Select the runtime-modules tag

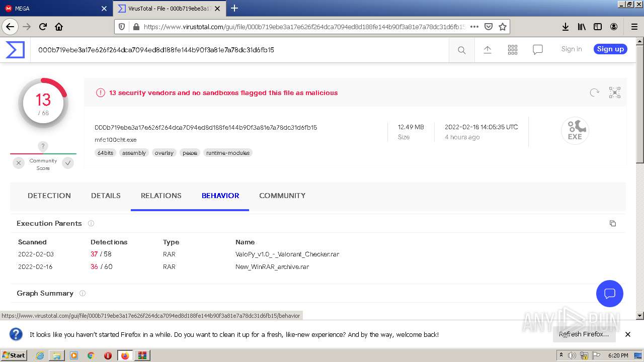(228, 153)
